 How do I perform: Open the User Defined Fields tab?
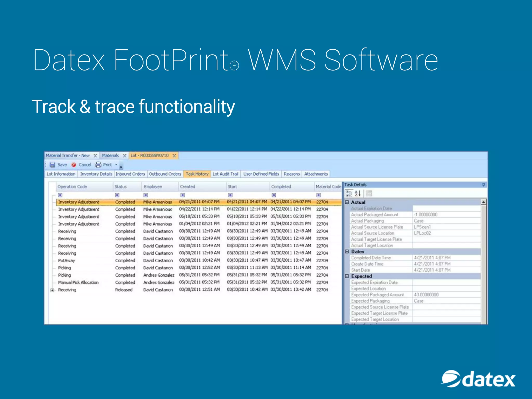[x=261, y=174]
